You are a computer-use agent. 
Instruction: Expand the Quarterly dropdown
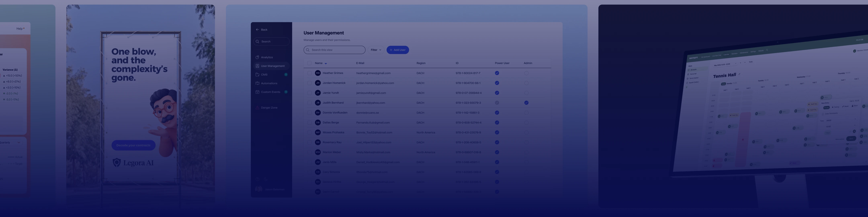coord(19,142)
